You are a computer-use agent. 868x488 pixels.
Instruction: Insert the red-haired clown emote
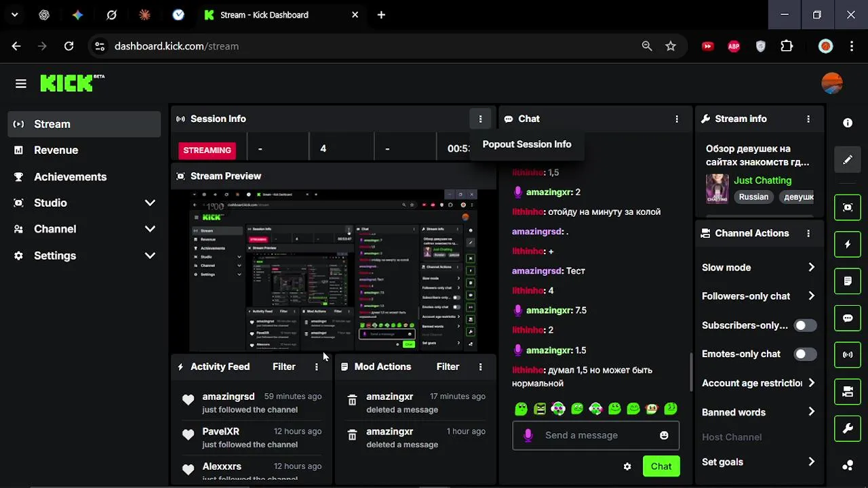click(x=652, y=409)
